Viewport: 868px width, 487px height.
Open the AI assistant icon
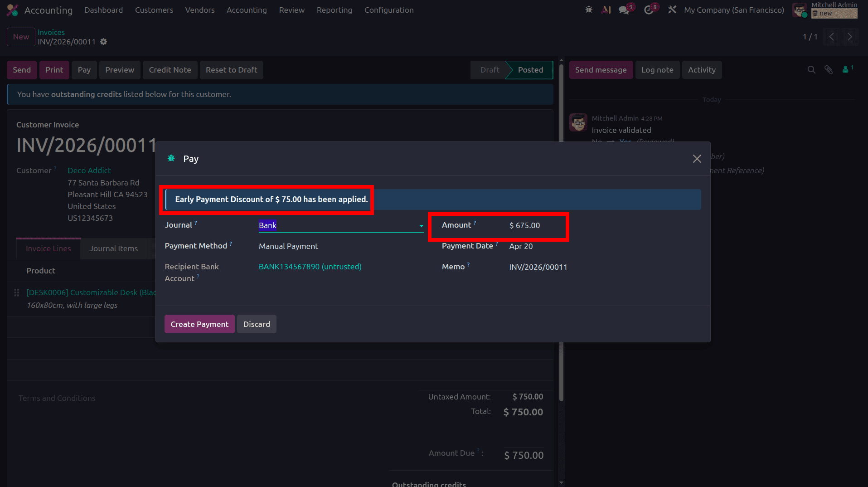[606, 9]
